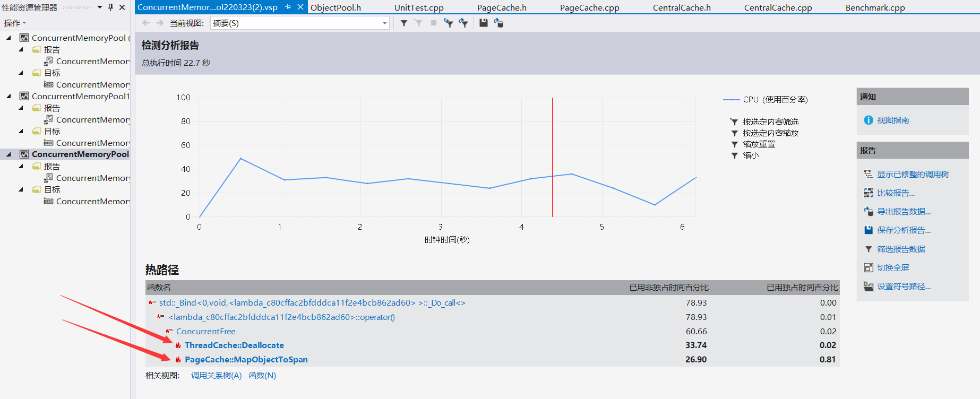980x399 pixels.
Task: Click the 已用独占时间百分比 column header
Action: coord(802,287)
